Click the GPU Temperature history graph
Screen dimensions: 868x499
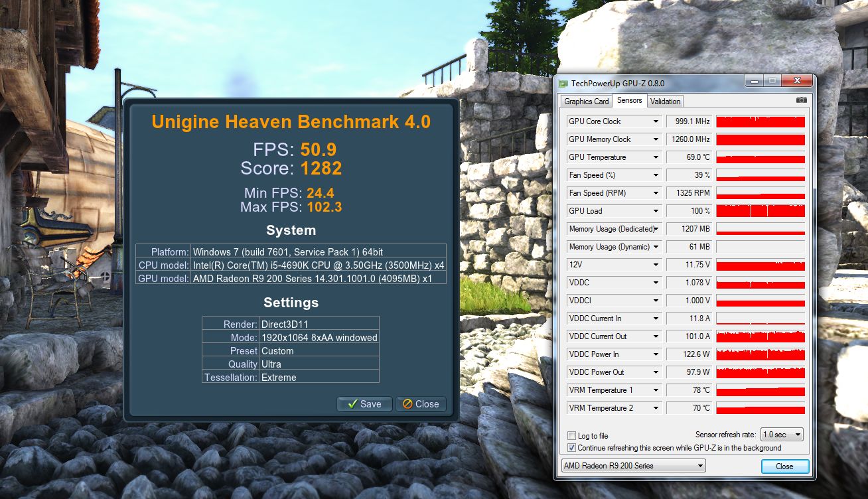760,157
